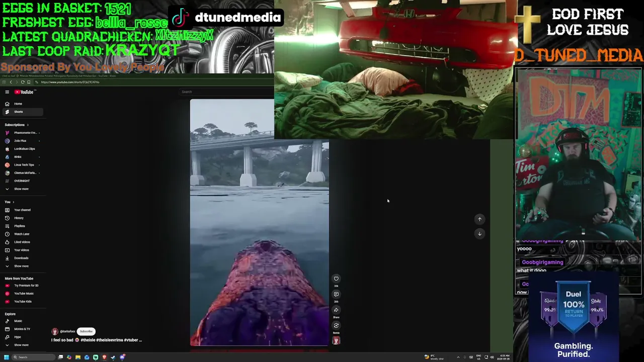
Task: Click the Shorts video player
Action: (260, 223)
